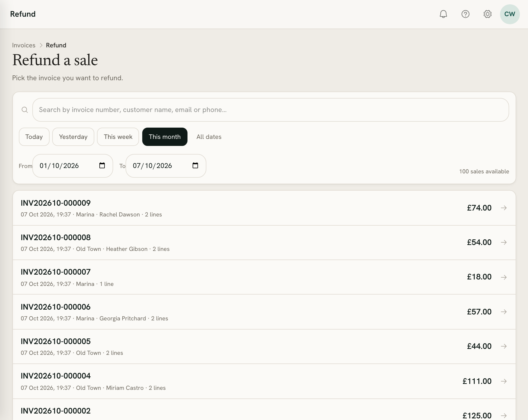
Task: Click the arrow for invoice INV202610-000009
Action: 504,208
